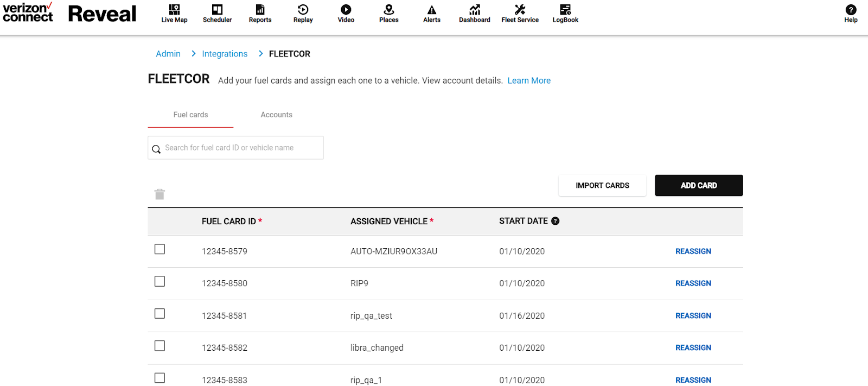The image size is (868, 386).
Task: Check the box for card 12345-8581
Action: (x=159, y=314)
